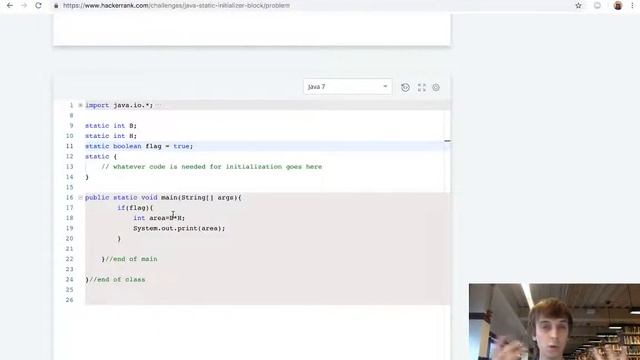Open the Java 7 language dropdown
Image resolution: width=640 pixels, height=360 pixels.
[x=347, y=87]
